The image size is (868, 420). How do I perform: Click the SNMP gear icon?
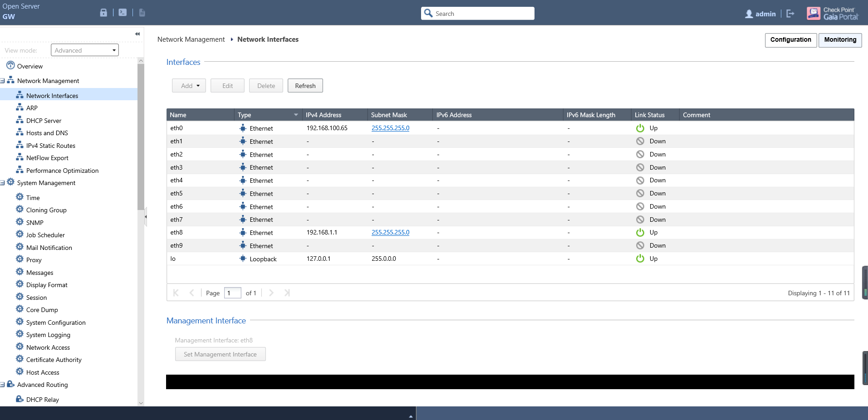(x=20, y=222)
